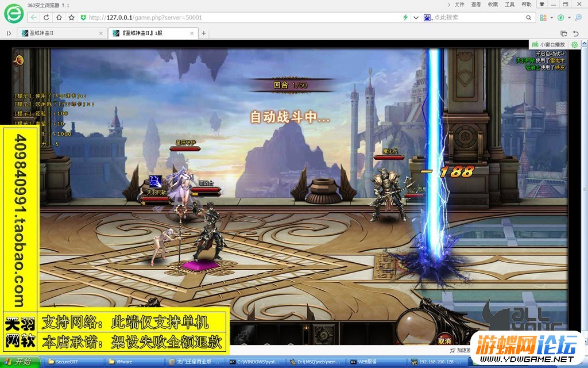588x368 pixels.
Task: Expand the address bar history dropdown arrow
Action: [416, 18]
